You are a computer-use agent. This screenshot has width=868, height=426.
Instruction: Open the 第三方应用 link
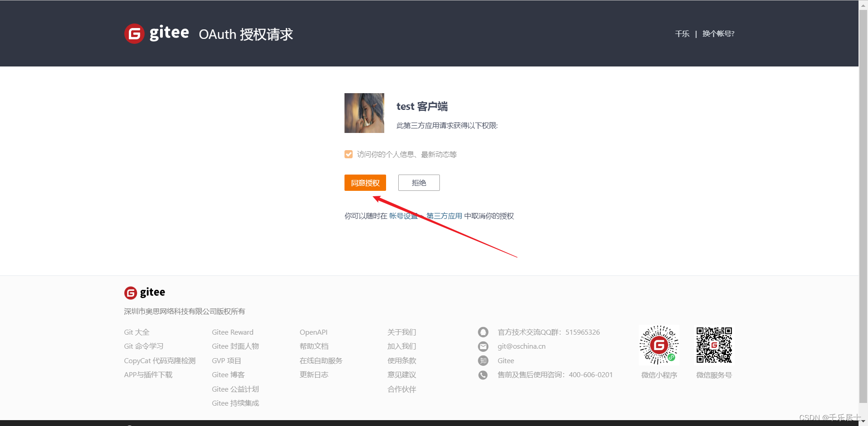[x=443, y=216]
